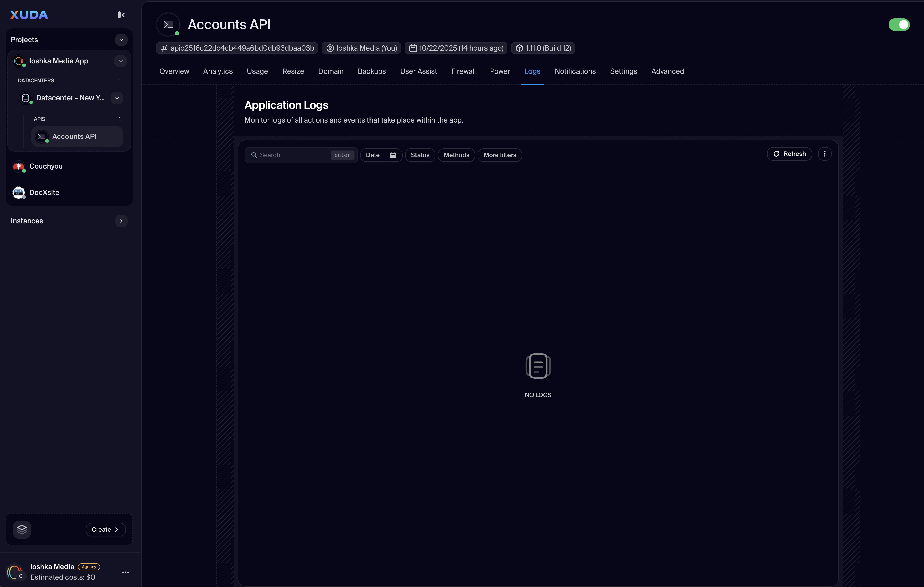Viewport: 924px width, 587px height.
Task: Click the hash API ID badge
Action: click(237, 48)
